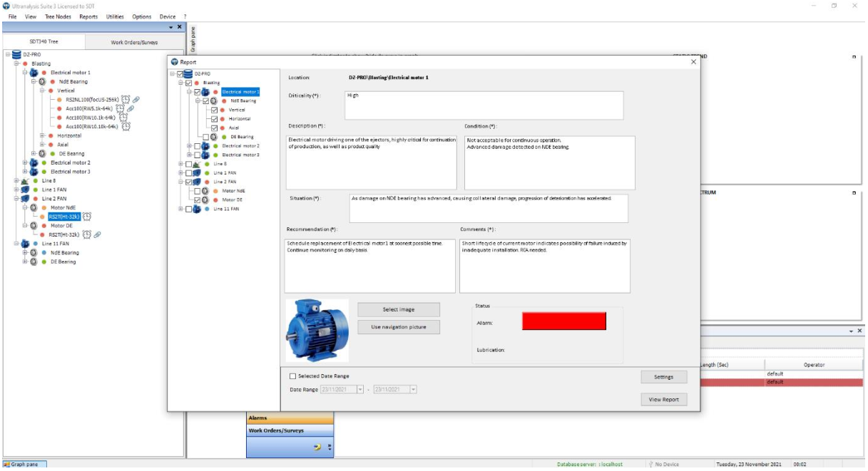Switch to the Work Orders/Surveys tab
The image size is (868, 471).
134,42
